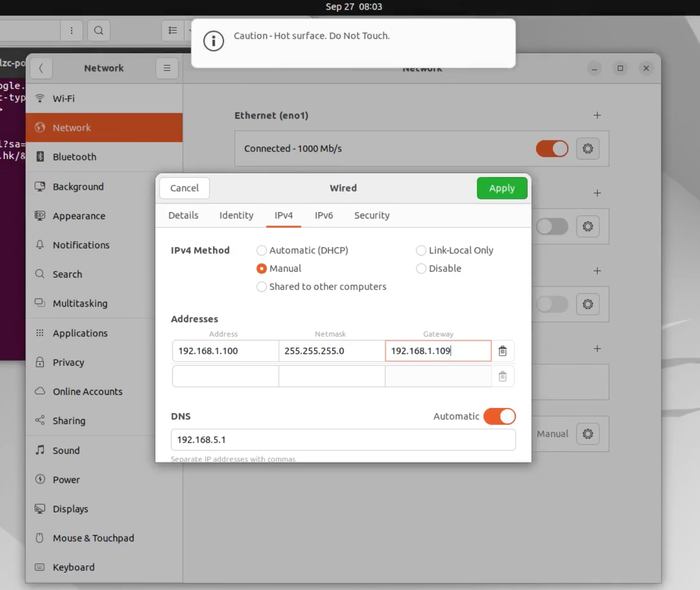
Task: Select the IPv4 tab
Action: pos(283,215)
